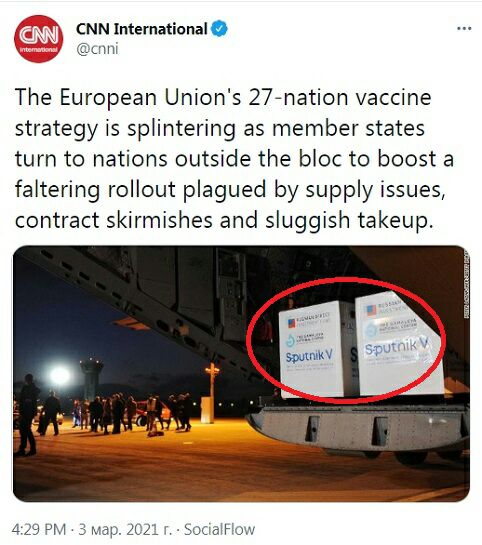
Task: Click the right Sputnik V crate label
Action: click(397, 347)
